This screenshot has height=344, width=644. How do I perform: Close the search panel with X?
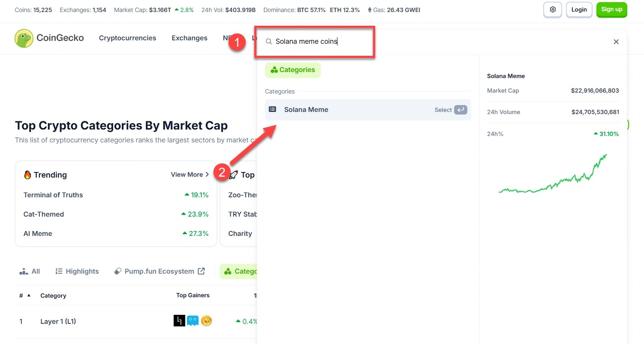[x=616, y=42]
